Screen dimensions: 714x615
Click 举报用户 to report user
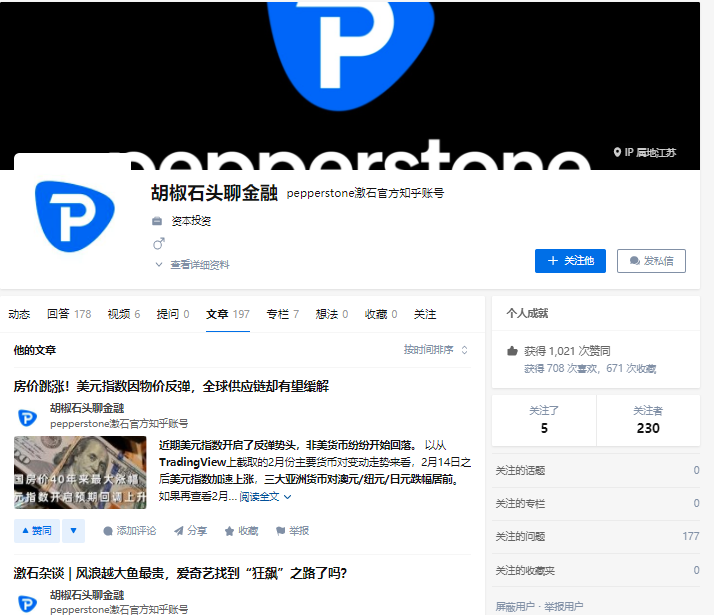pyautogui.click(x=564, y=606)
